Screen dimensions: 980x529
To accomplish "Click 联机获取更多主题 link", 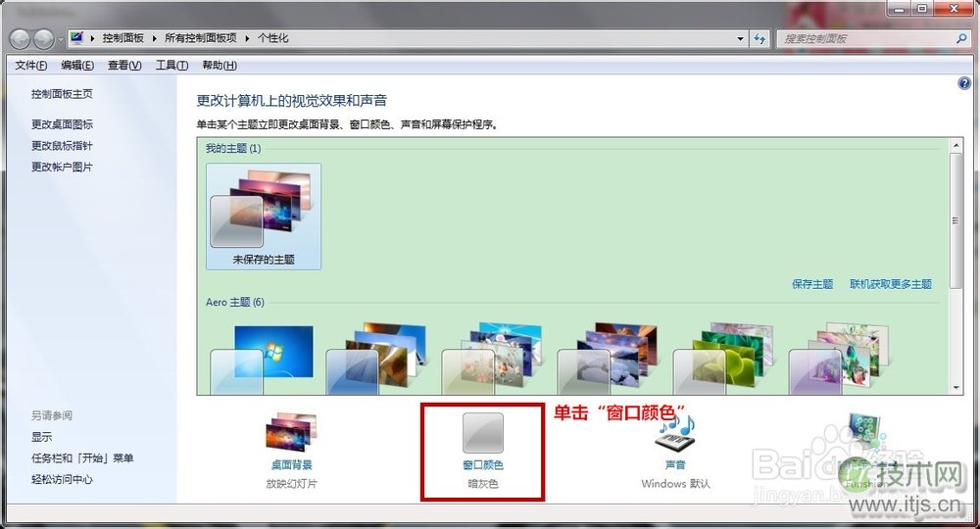I will click(891, 284).
